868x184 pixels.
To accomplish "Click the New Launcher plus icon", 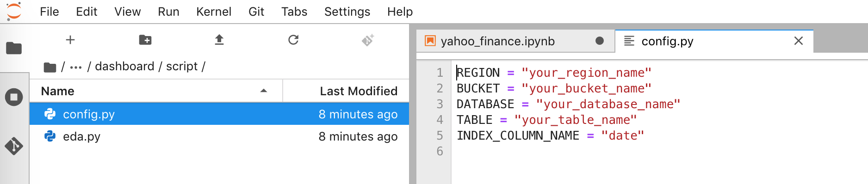I will (x=70, y=40).
